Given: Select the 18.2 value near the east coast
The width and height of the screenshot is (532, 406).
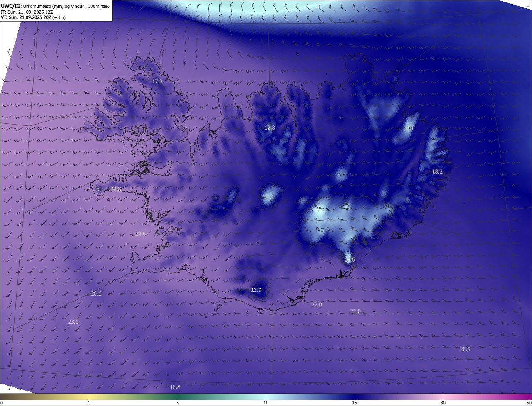Looking at the screenshot, I should pos(437,171).
